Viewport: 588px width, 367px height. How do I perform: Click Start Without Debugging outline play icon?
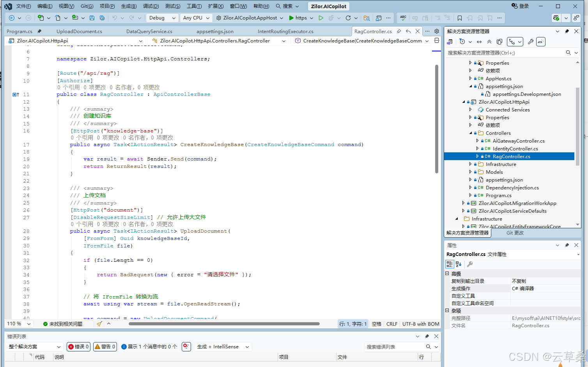[321, 18]
